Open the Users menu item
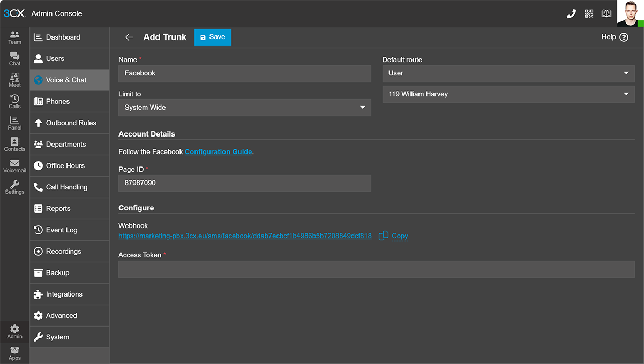 [70, 59]
